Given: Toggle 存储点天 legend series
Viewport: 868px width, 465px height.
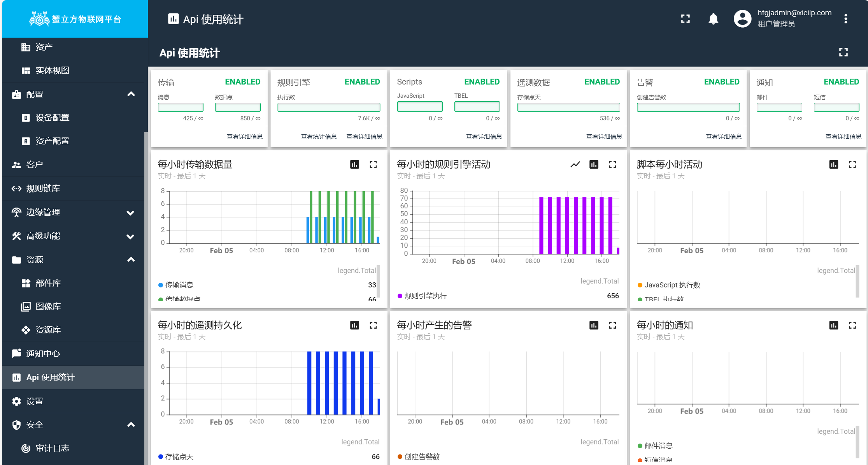Looking at the screenshot, I should pyautogui.click(x=176, y=457).
